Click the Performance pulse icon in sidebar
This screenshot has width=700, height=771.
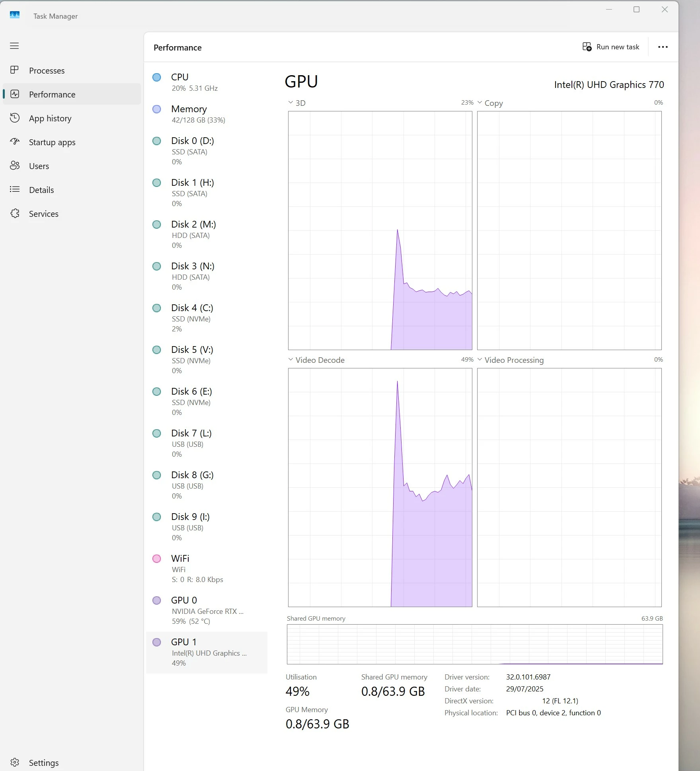pos(15,94)
